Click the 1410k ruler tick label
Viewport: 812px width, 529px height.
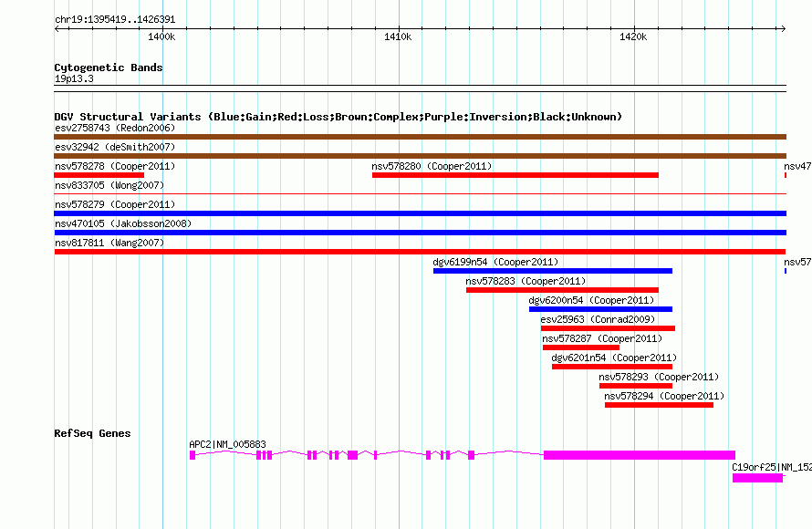point(398,36)
